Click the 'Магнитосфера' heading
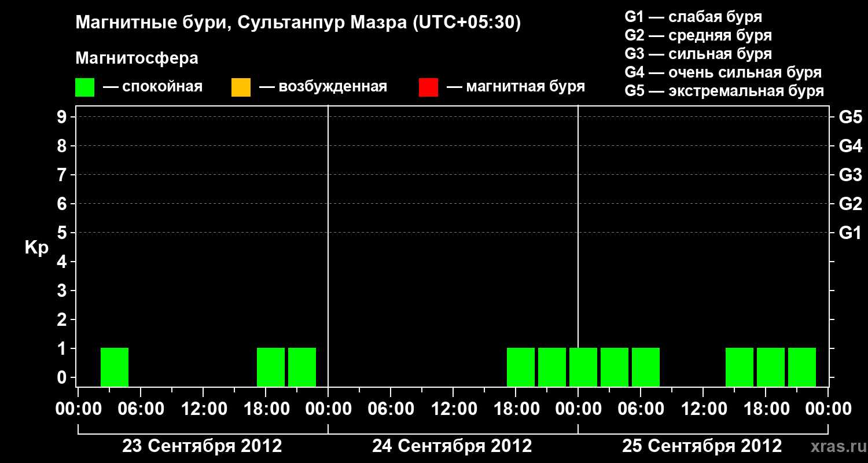868x463 pixels. (x=137, y=58)
